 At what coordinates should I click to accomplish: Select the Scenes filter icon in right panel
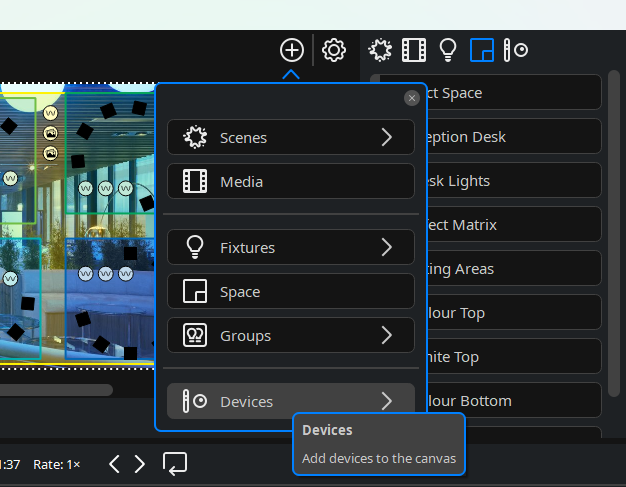[380, 49]
